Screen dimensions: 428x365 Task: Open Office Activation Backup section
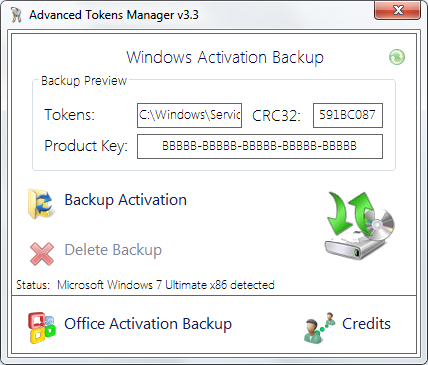point(148,324)
